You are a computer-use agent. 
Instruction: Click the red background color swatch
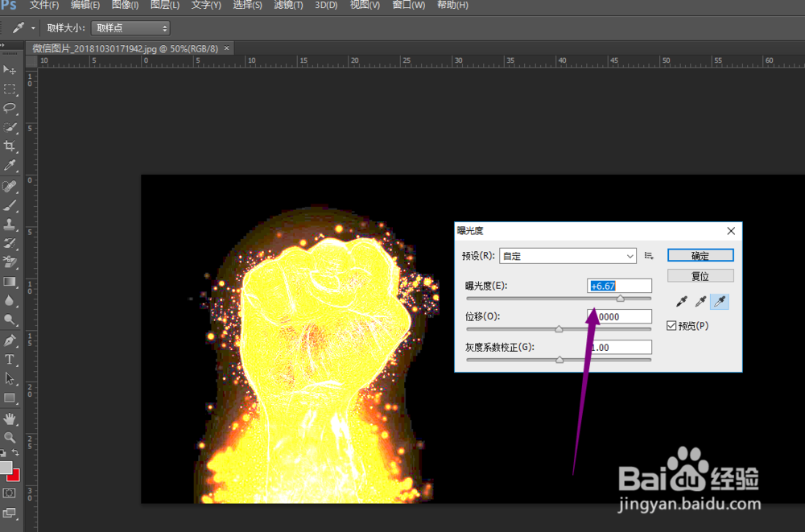pyautogui.click(x=14, y=476)
